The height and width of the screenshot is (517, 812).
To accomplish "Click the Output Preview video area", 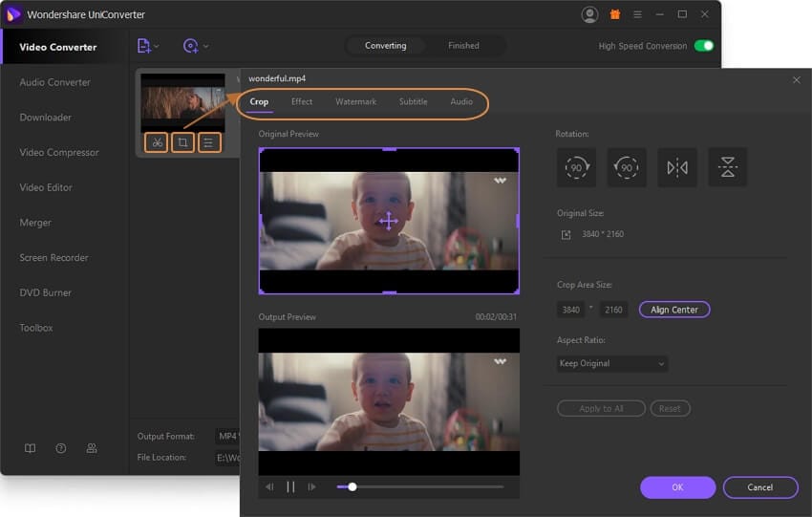I will tap(389, 401).
